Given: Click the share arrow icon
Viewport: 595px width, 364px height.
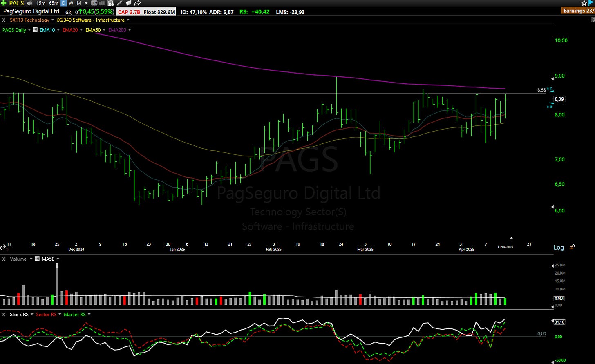Looking at the screenshot, I should pos(137,3).
